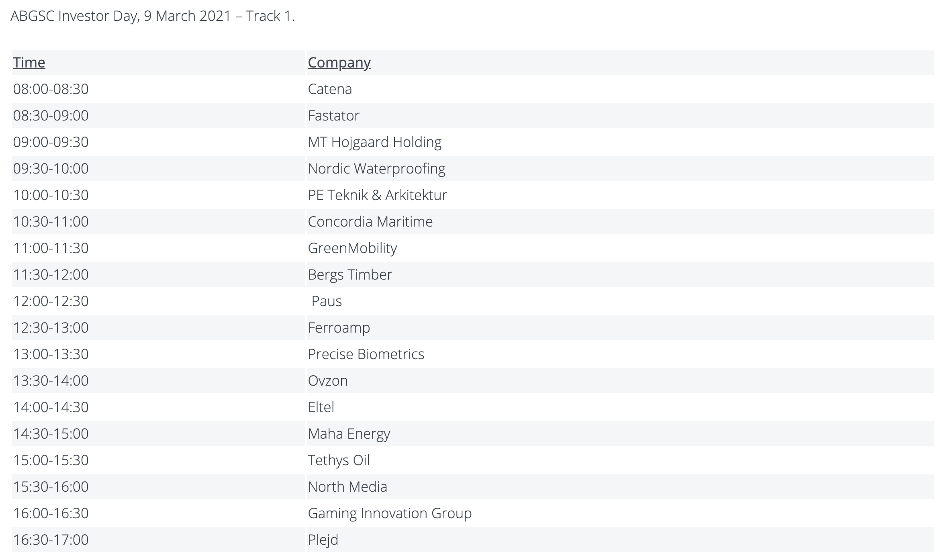
Task: Click the Concordia Maritime entry
Action: point(370,222)
